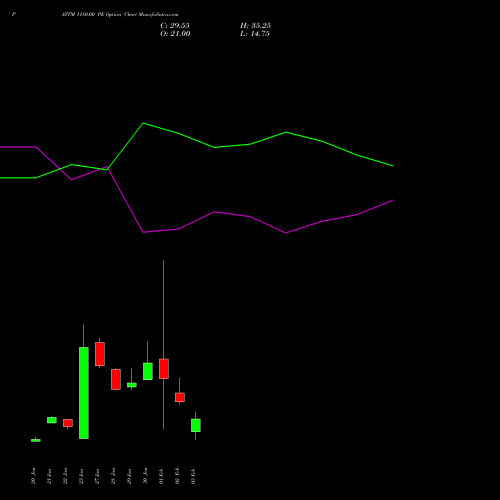Image resolution: width=500 pixels, height=500 pixels.
Task: Click the purple indicator line's lowest point
Action: [x=286, y=233]
